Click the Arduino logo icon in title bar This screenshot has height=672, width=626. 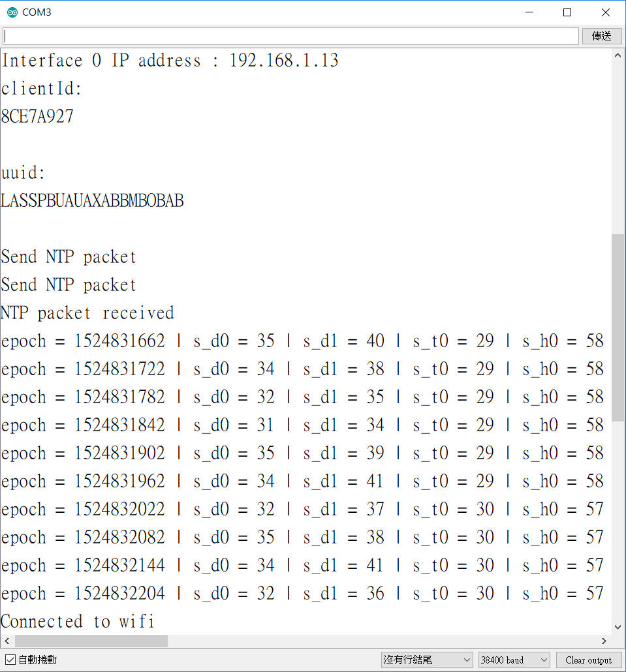12,12
